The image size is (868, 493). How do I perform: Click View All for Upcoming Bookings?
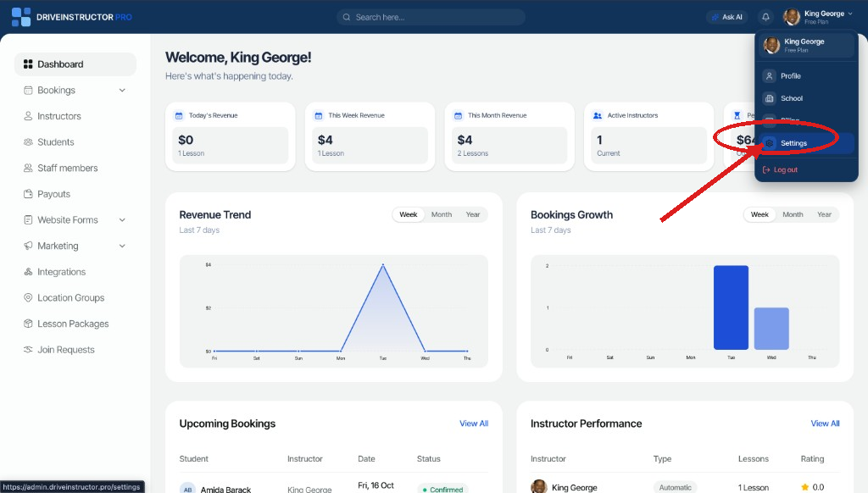(x=474, y=424)
